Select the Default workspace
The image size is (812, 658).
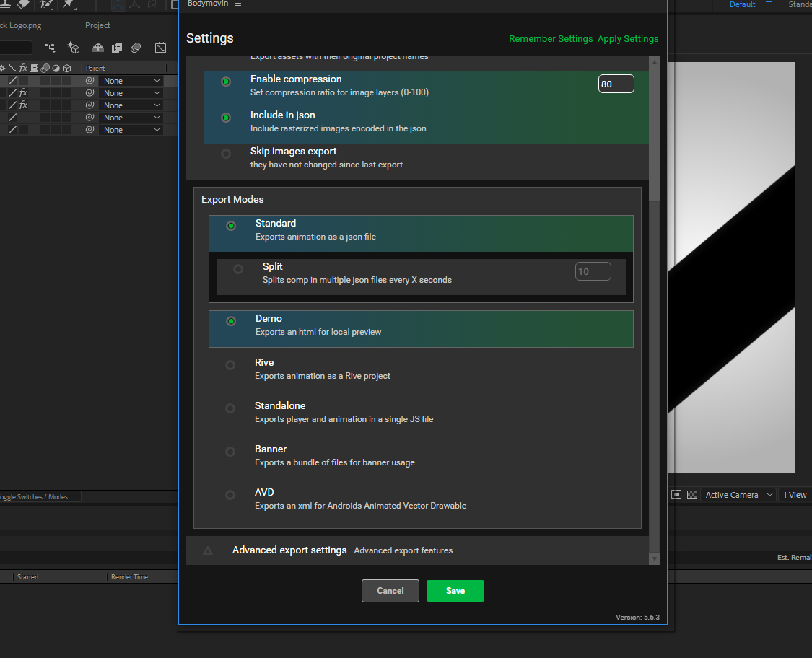point(742,4)
